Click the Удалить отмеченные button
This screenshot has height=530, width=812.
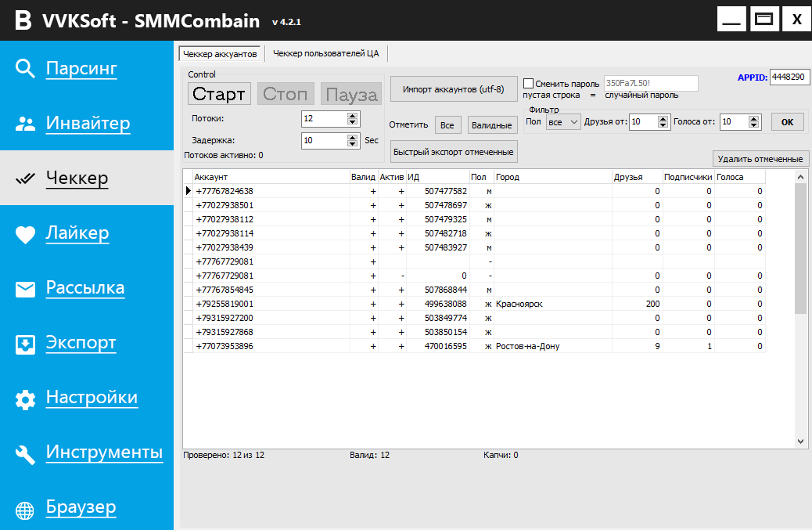tap(760, 159)
